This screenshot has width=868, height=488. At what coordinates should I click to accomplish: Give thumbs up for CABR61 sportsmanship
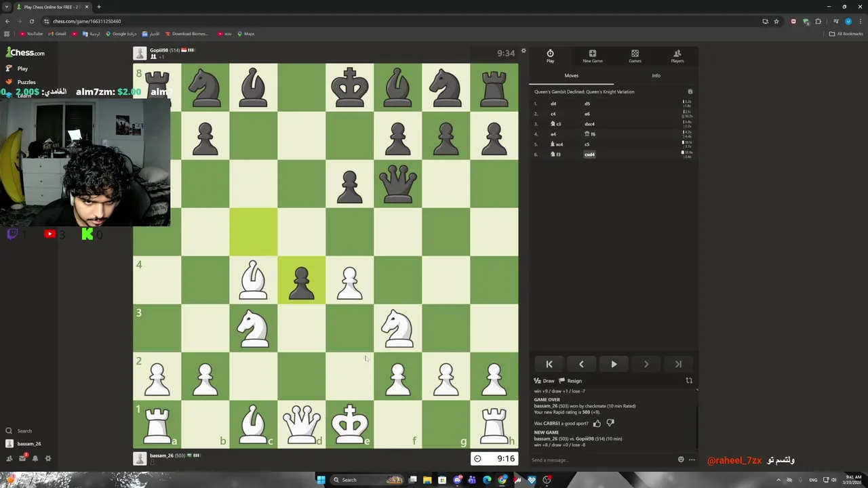(x=597, y=424)
